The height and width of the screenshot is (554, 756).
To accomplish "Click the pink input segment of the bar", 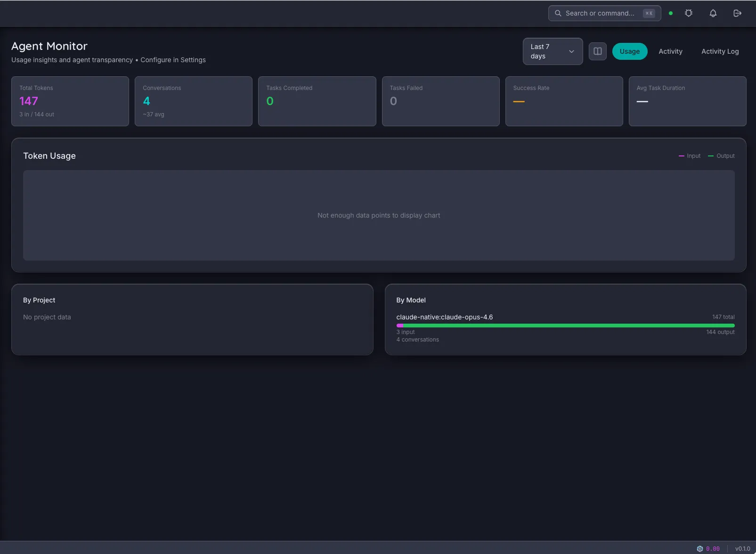I will click(400, 326).
